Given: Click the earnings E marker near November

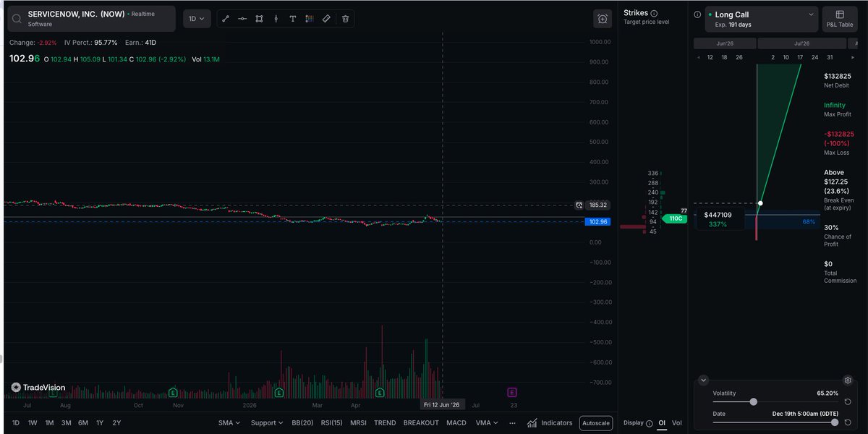Looking at the screenshot, I should click(x=173, y=392).
